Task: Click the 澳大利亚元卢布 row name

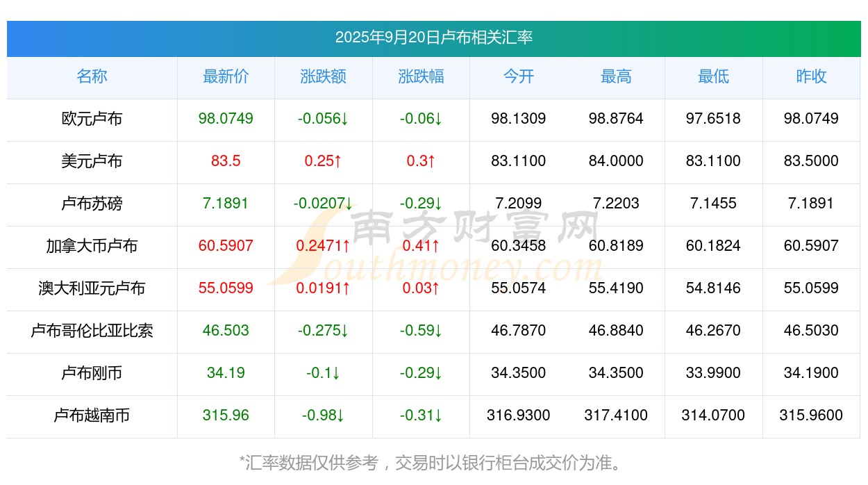Action: tap(92, 288)
